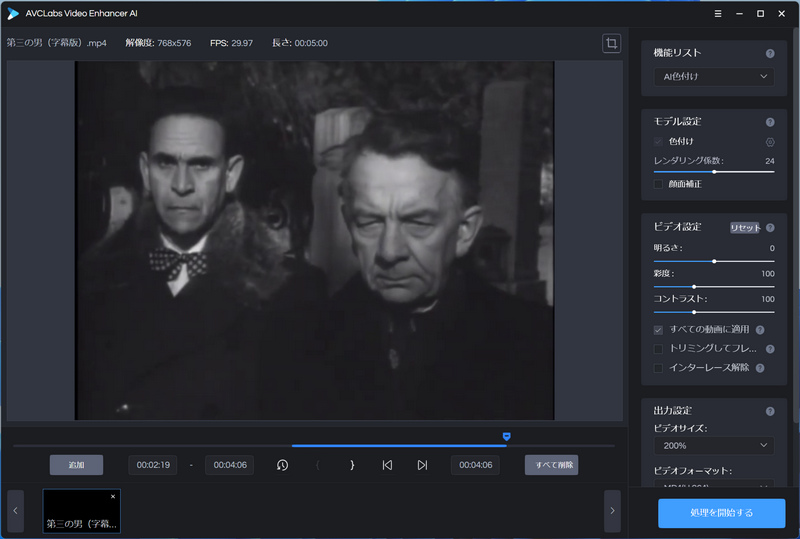Start processing with 処理を開始する
800x539 pixels.
pos(721,513)
